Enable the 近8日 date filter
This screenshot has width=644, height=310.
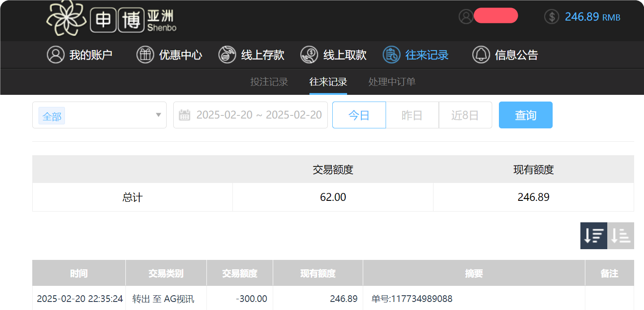465,115
